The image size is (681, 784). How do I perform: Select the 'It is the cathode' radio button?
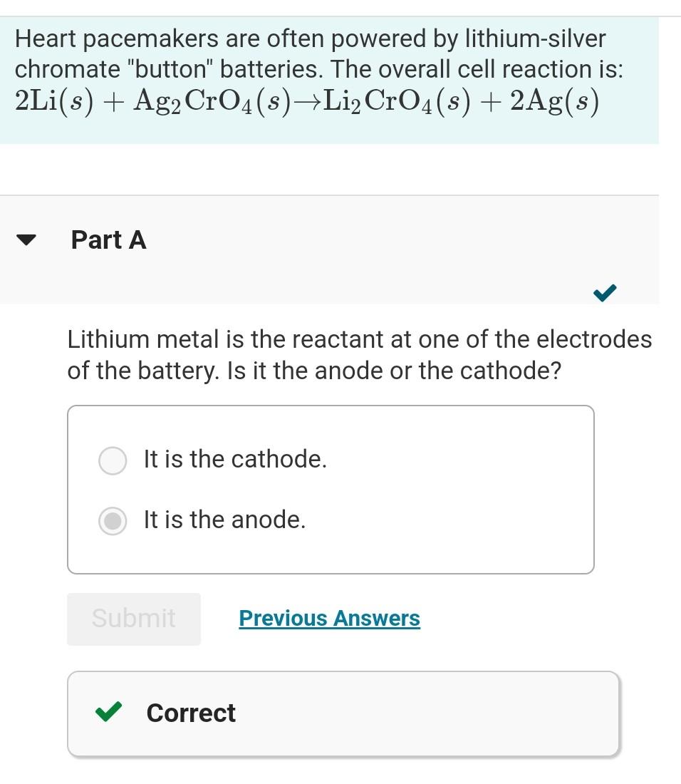coord(112,460)
